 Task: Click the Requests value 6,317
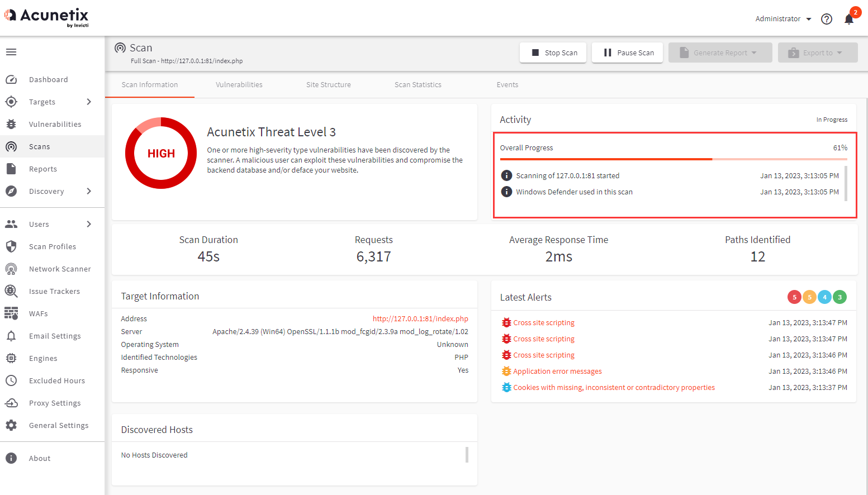point(374,256)
